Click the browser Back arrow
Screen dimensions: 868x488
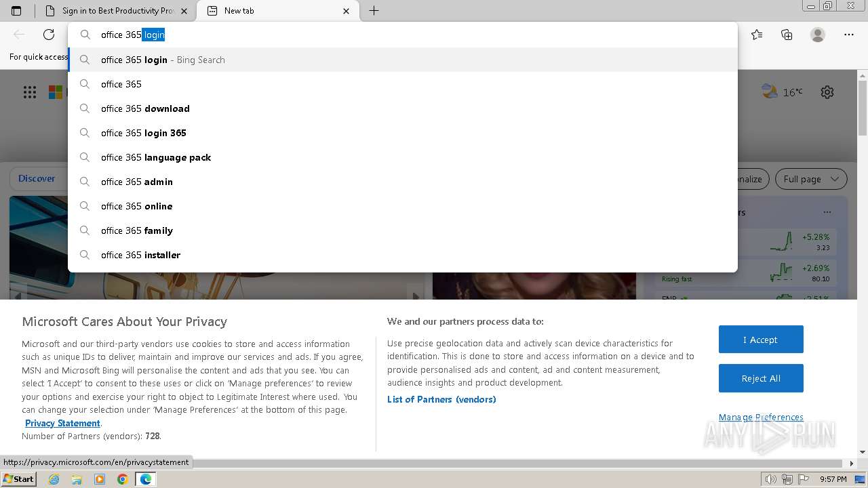pyautogui.click(x=19, y=35)
